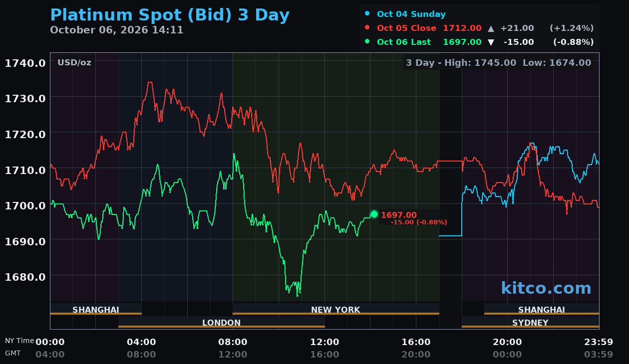Screen dimensions: 629x364
Task: Click the blue Oct 04 legend dot
Action: [x=367, y=13]
